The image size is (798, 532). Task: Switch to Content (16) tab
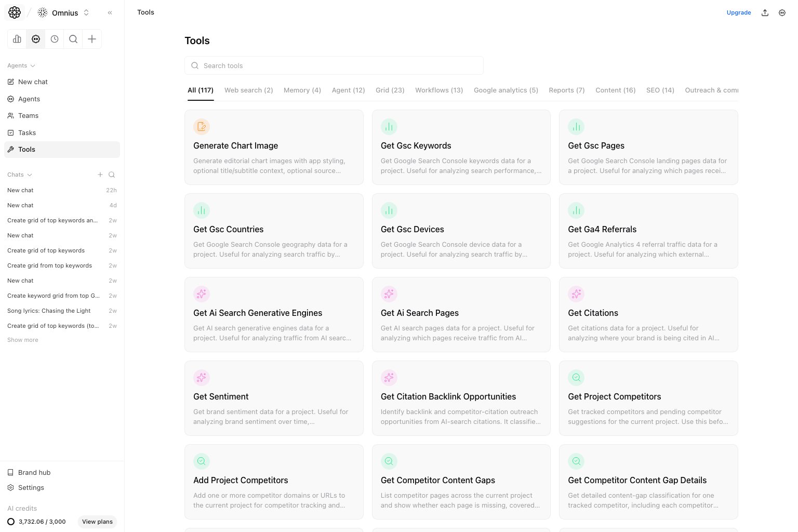616,90
